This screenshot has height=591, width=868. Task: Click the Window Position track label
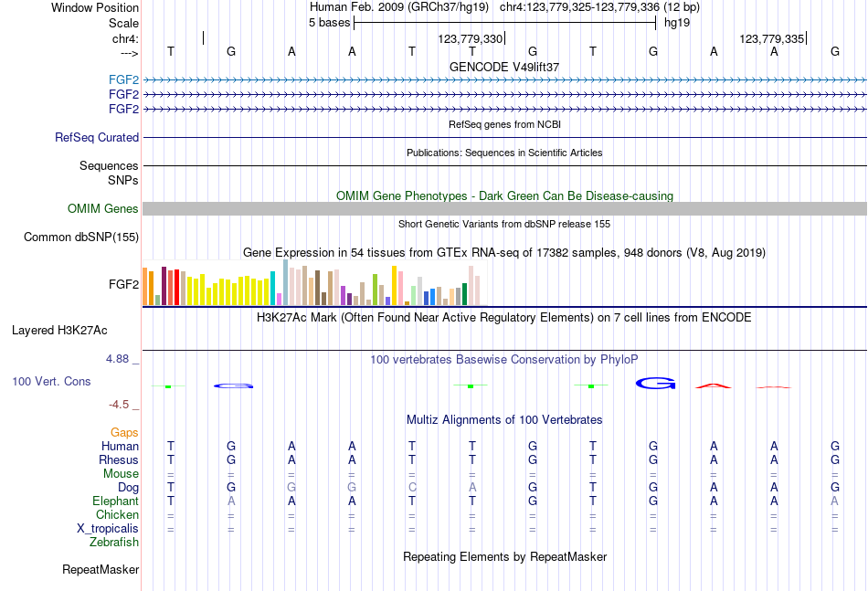(x=95, y=7)
